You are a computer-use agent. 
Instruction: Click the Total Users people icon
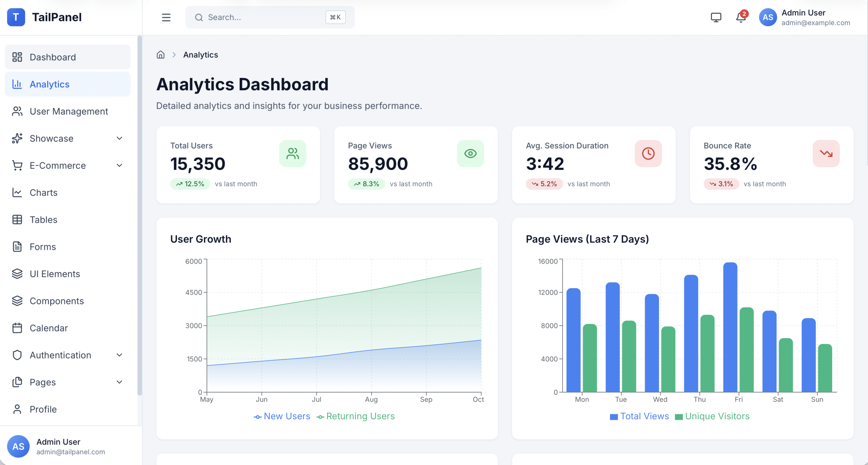[292, 154]
